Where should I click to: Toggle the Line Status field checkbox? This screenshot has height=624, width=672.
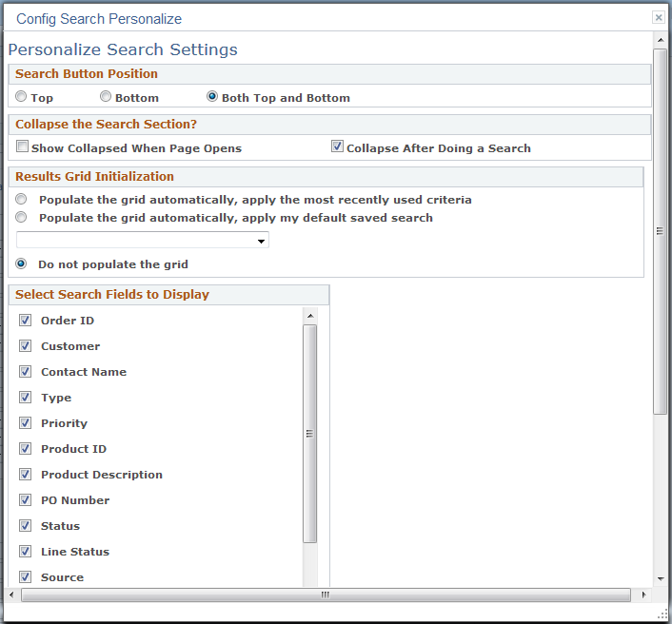(x=26, y=552)
